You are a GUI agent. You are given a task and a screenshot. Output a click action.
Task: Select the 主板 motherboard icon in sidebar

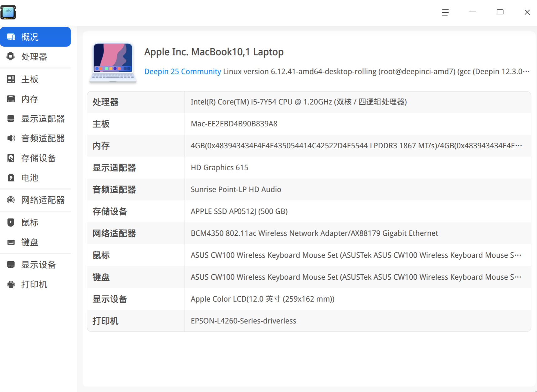click(x=11, y=79)
